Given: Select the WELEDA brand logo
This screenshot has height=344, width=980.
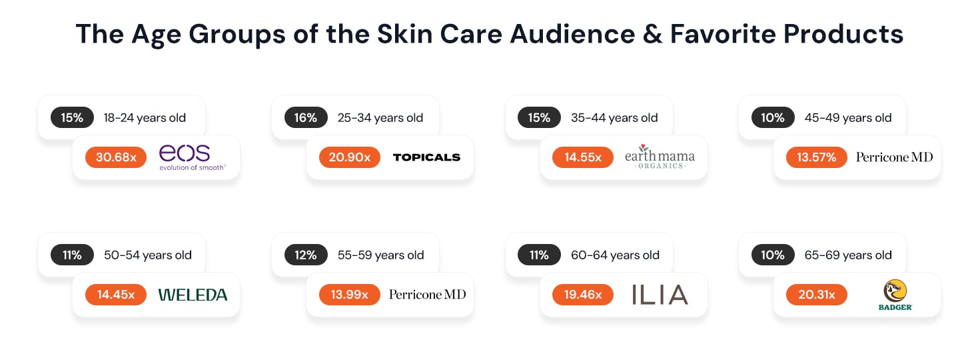Looking at the screenshot, I should tap(193, 295).
